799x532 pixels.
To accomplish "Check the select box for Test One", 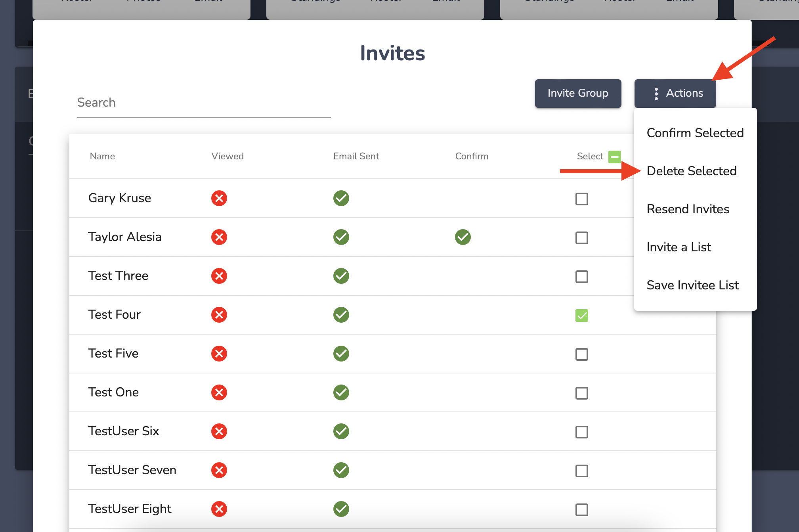I will tap(581, 393).
